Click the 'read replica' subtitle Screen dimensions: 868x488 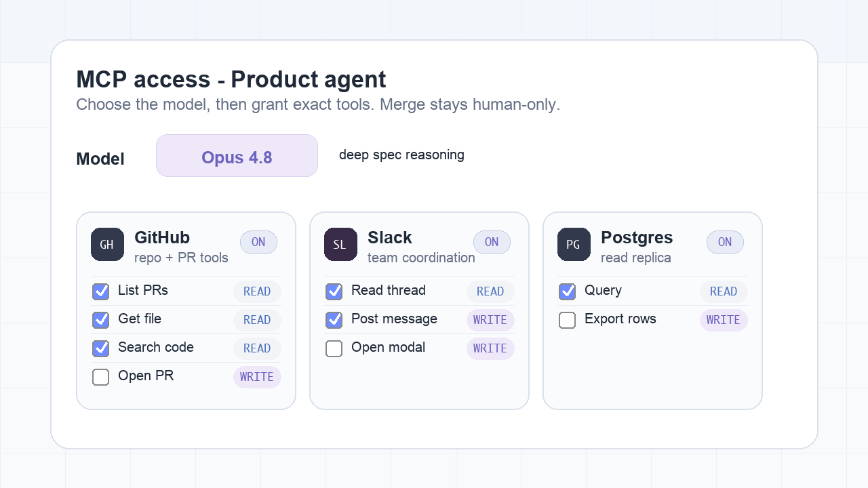[636, 258]
